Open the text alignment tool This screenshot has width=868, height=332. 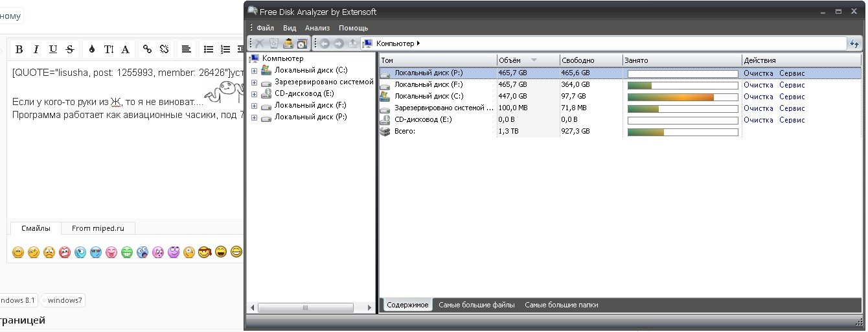pyautogui.click(x=186, y=49)
